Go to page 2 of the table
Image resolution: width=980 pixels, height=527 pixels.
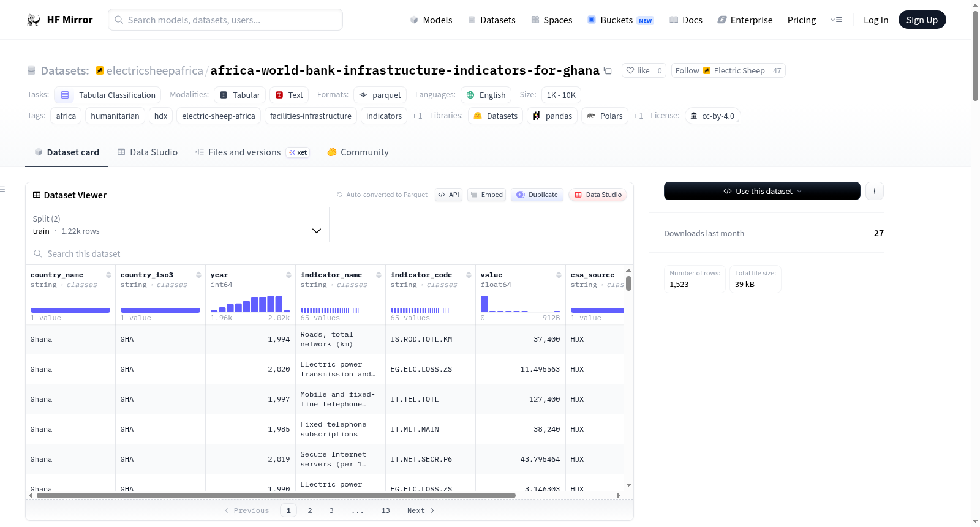310,510
